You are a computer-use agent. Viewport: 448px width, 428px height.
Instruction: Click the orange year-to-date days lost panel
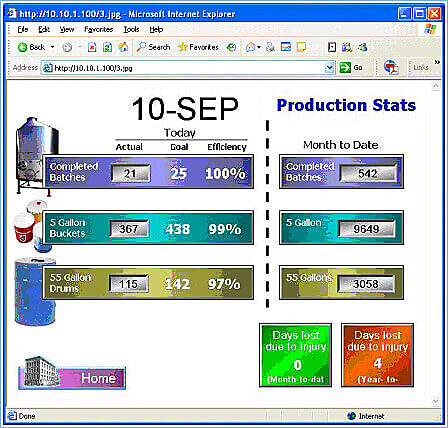point(377,355)
